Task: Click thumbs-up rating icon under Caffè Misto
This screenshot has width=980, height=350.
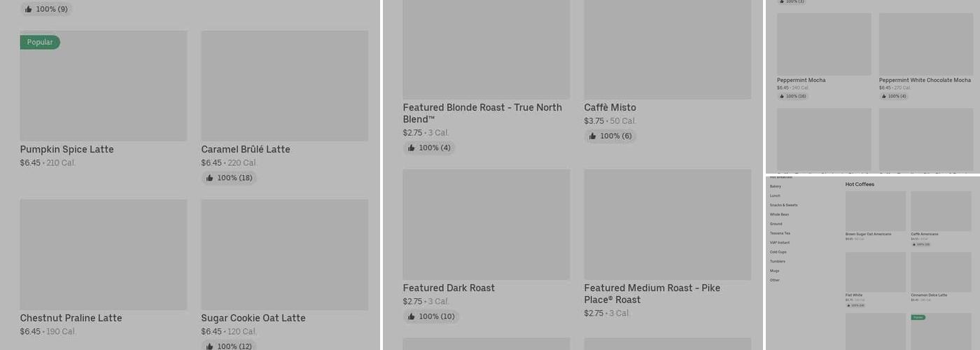Action: pos(592,136)
